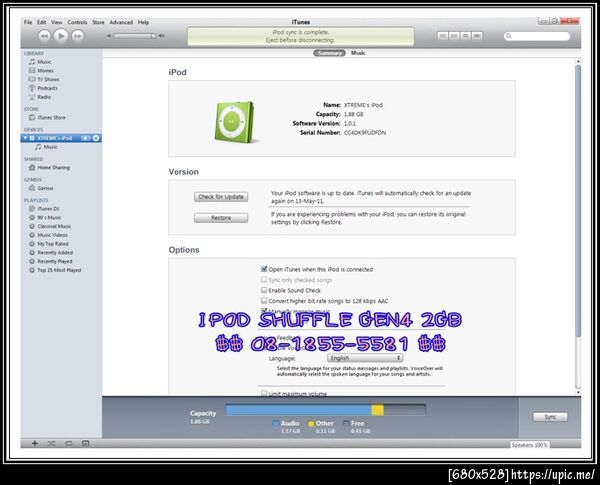Click the capacity usage bar
Viewport: 600px width, 485px height.
click(x=325, y=410)
